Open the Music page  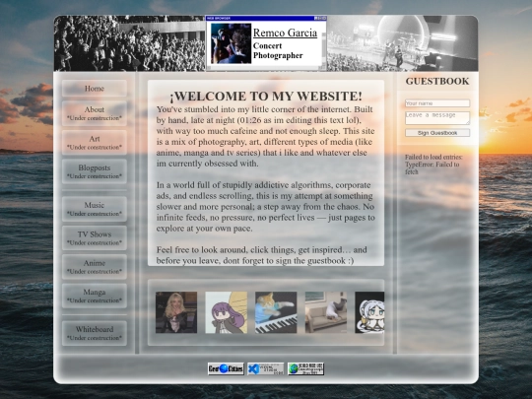point(95,209)
